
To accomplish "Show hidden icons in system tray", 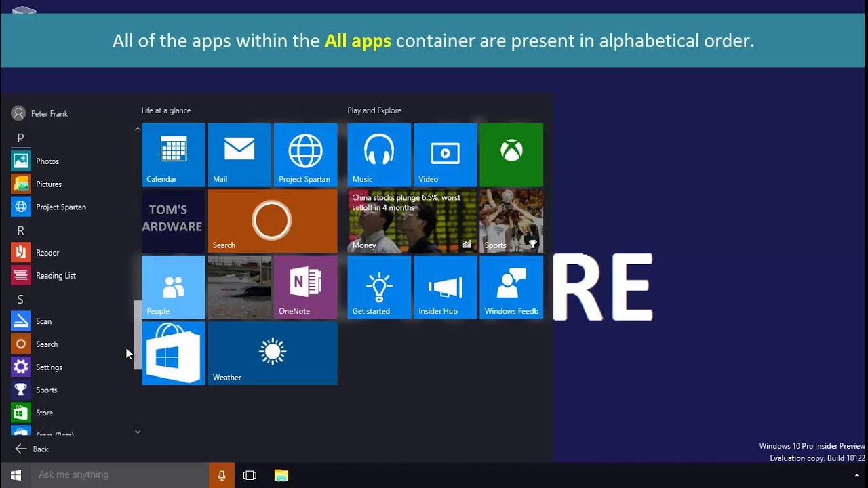I will [856, 475].
